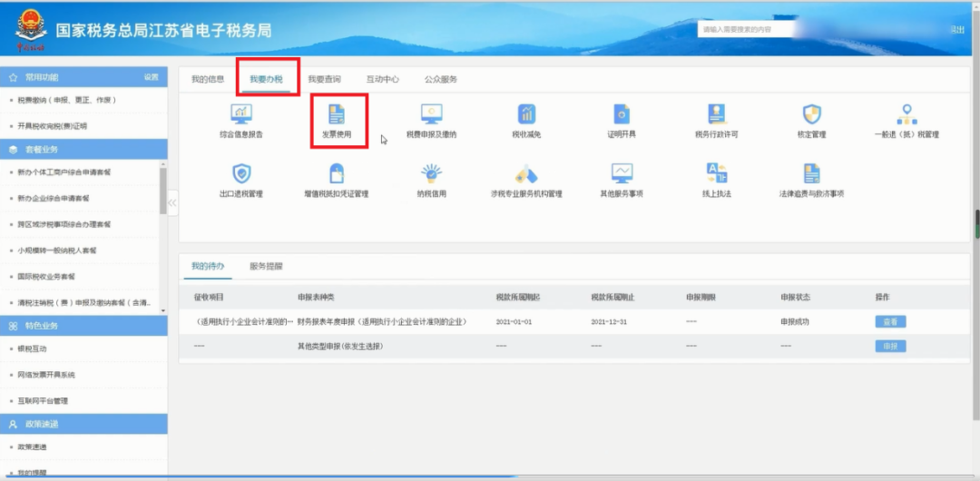Click the search input field in header

(x=745, y=29)
